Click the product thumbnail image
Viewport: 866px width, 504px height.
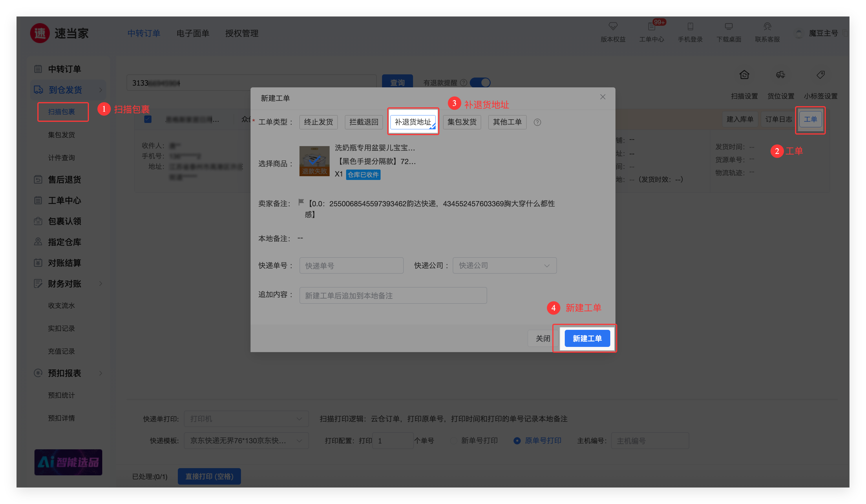(x=314, y=161)
